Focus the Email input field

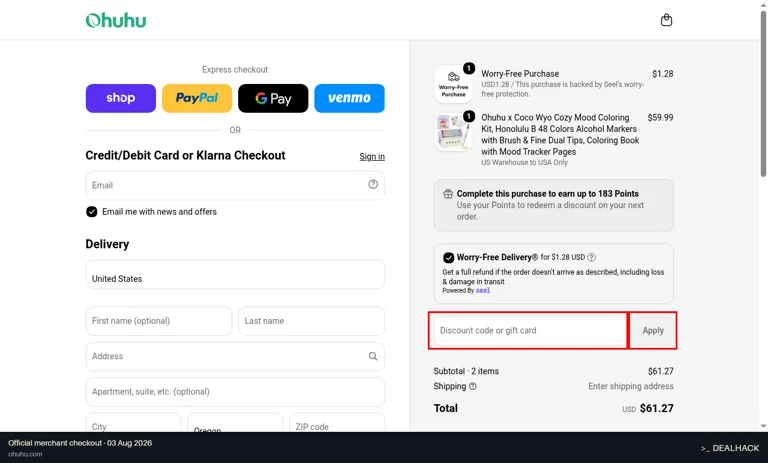coord(235,185)
